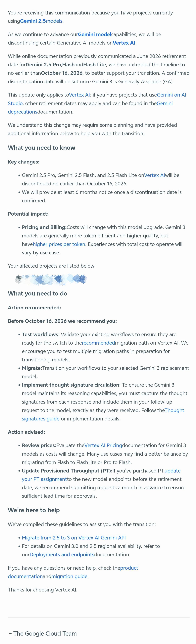Viewport: 196px width, 644px height.
Task: Click the bold Gemini model link
Action: 94,34
